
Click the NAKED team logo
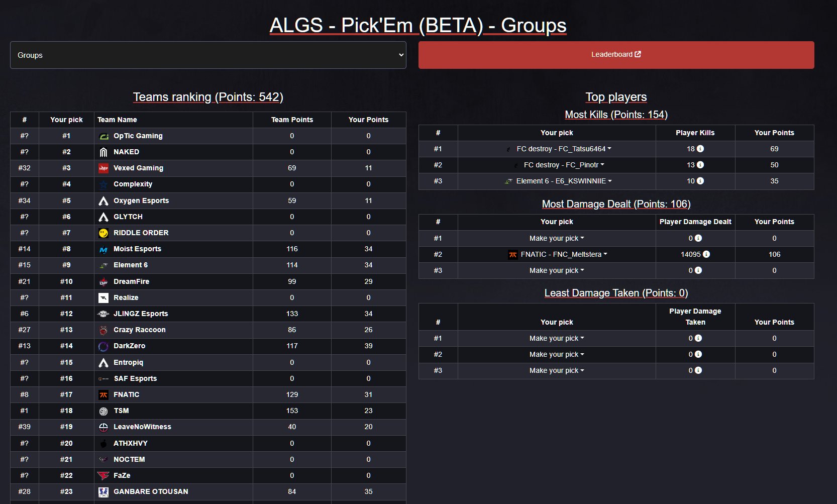pyautogui.click(x=103, y=152)
